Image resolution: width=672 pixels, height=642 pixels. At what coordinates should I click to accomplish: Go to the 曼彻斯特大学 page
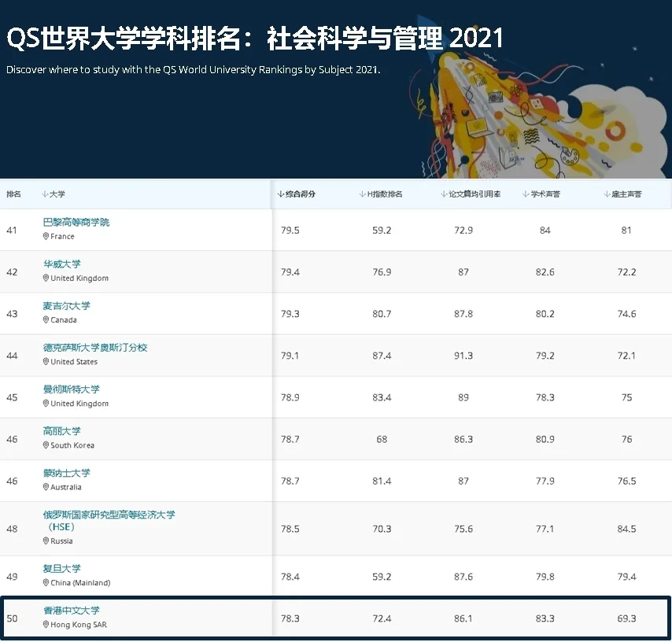coord(72,389)
